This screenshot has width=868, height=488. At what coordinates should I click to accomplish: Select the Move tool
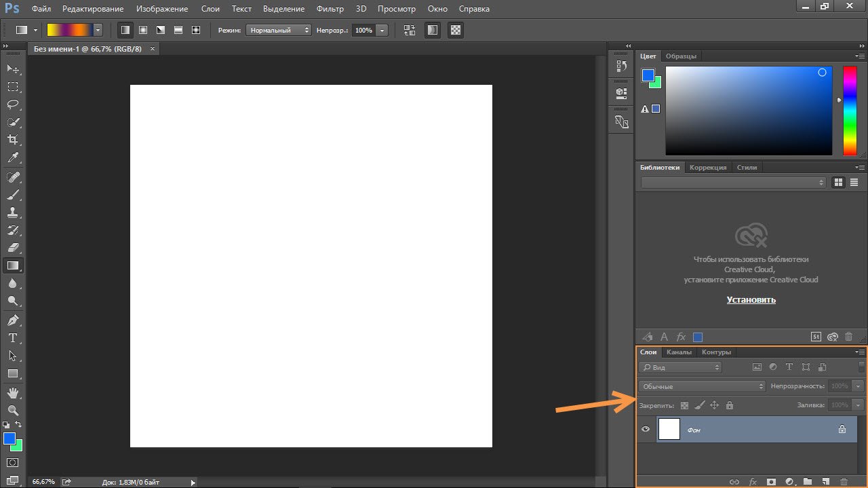click(13, 69)
